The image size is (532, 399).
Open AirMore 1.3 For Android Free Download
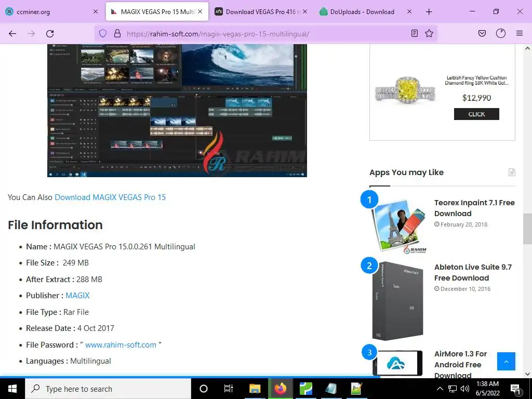pyautogui.click(x=460, y=364)
